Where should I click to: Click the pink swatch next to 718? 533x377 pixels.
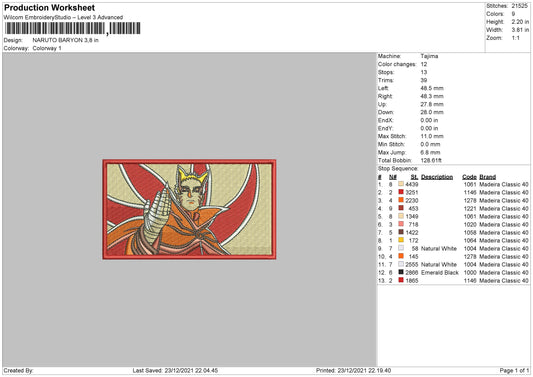point(401,224)
